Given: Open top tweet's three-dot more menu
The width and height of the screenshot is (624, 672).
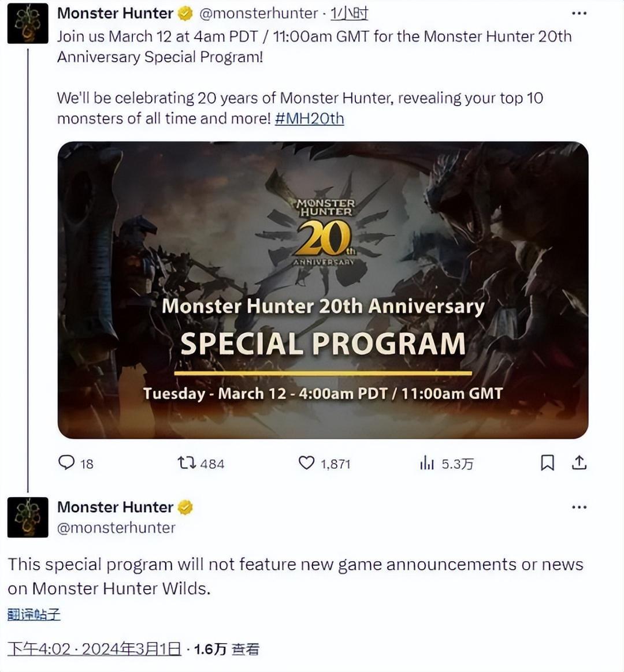Looking at the screenshot, I should tap(579, 13).
